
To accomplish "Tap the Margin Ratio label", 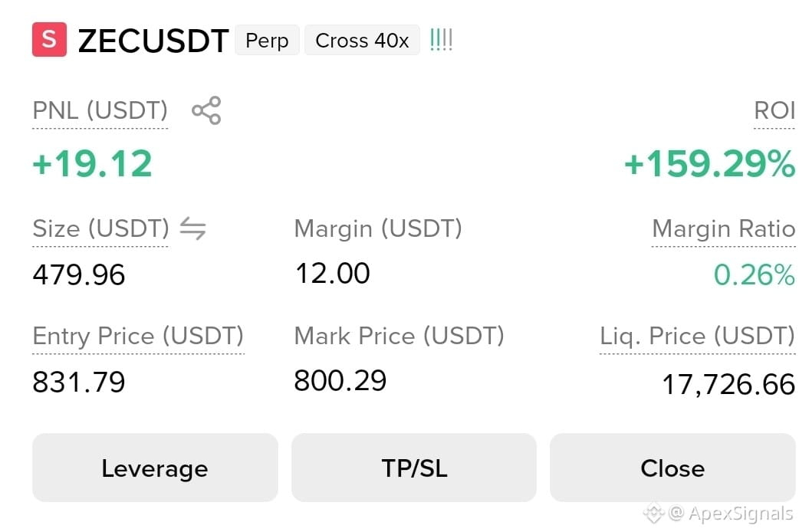I will pyautogui.click(x=724, y=228).
